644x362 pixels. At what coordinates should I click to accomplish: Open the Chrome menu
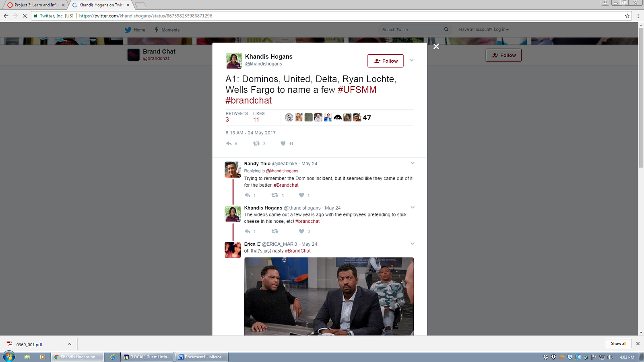(x=638, y=16)
